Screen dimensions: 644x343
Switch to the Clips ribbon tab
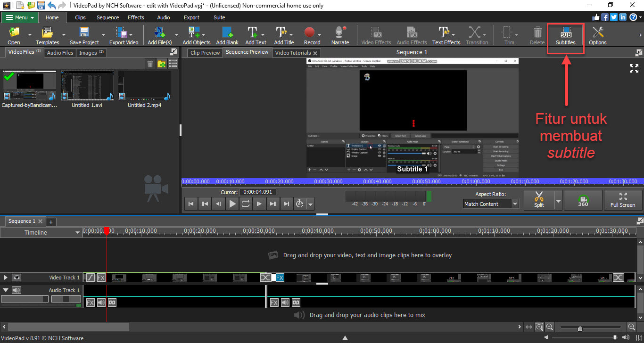tap(80, 17)
